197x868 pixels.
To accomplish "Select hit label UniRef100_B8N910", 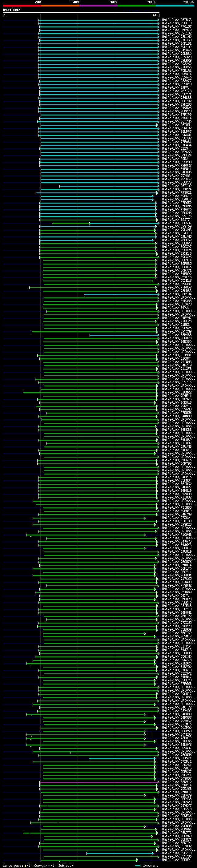I will (x=176, y=782).
